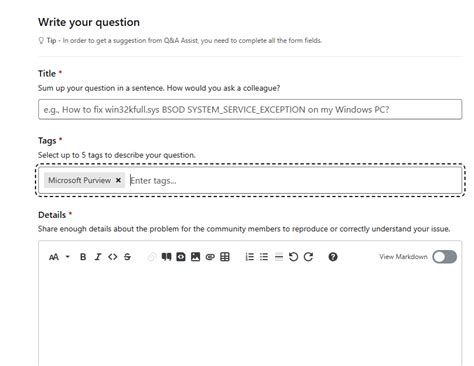The image size is (474, 366).
Task: Insert a code snippet block
Action: (181, 257)
